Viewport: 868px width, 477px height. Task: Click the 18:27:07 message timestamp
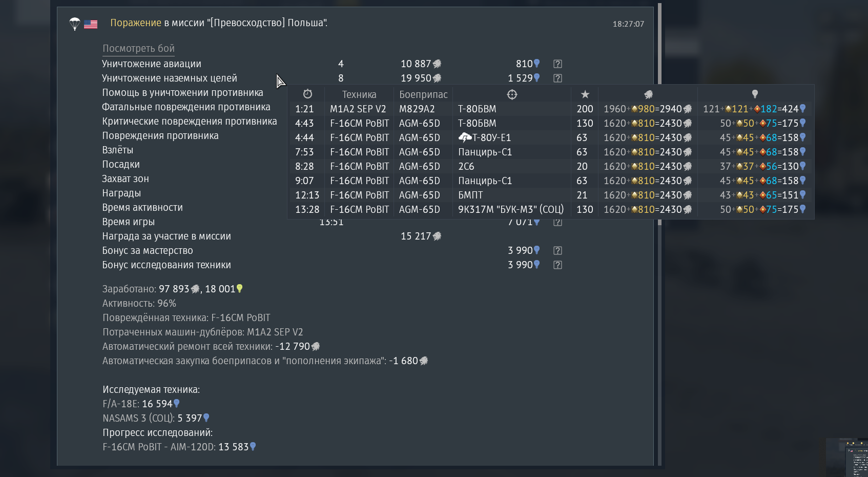pos(629,24)
